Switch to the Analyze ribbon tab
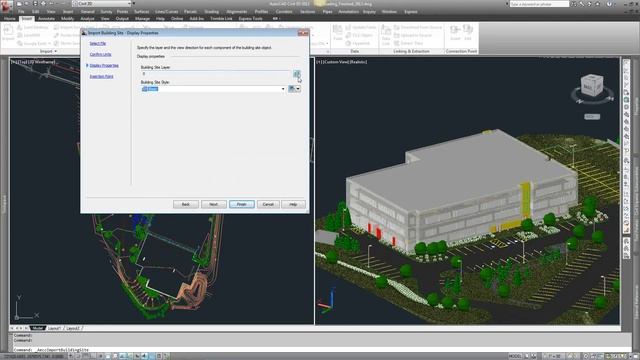This screenshot has height=360, width=640. click(87, 19)
